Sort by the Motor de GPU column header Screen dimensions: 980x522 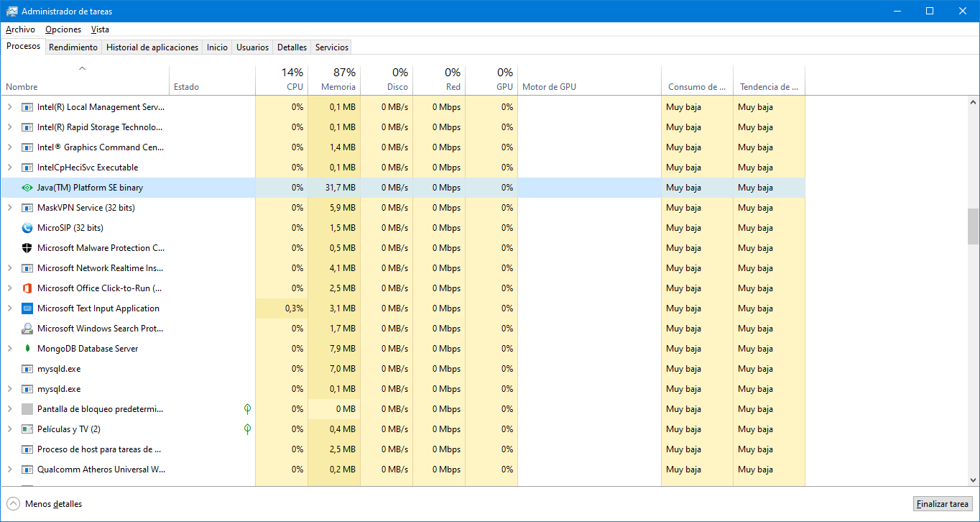tap(589, 80)
